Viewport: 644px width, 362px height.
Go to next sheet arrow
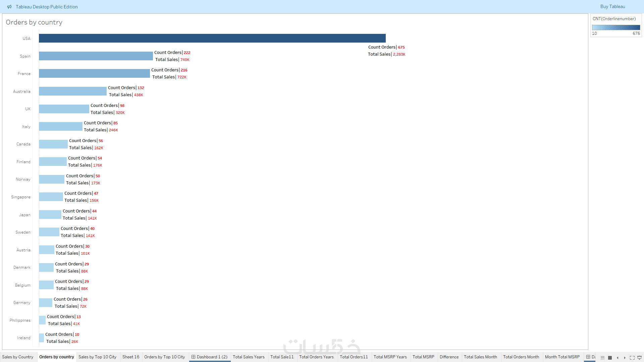coord(625,358)
